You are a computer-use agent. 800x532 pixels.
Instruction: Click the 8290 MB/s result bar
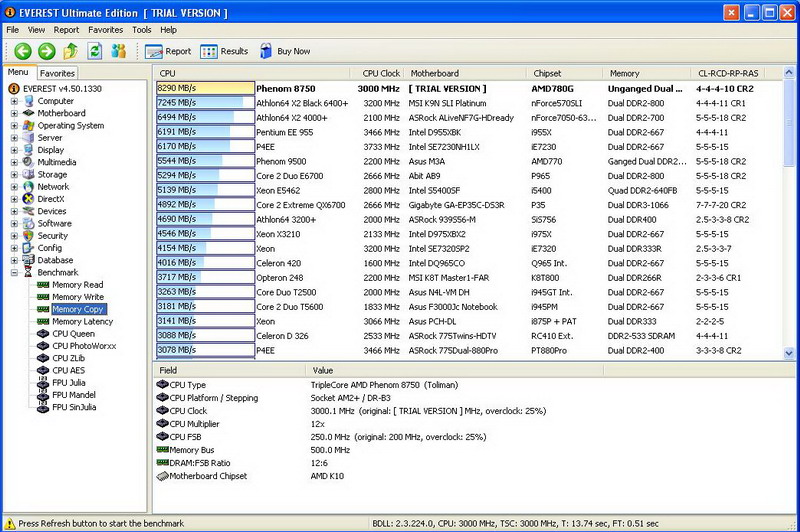click(205, 88)
